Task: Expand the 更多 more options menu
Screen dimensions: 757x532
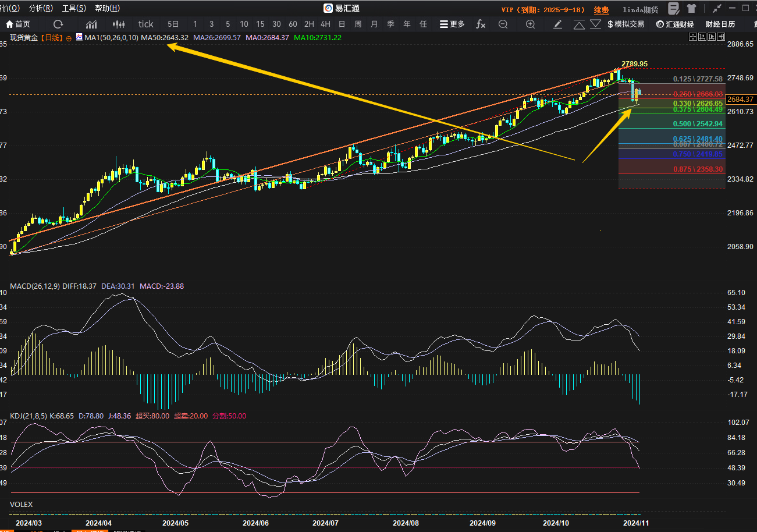Action: [x=452, y=24]
